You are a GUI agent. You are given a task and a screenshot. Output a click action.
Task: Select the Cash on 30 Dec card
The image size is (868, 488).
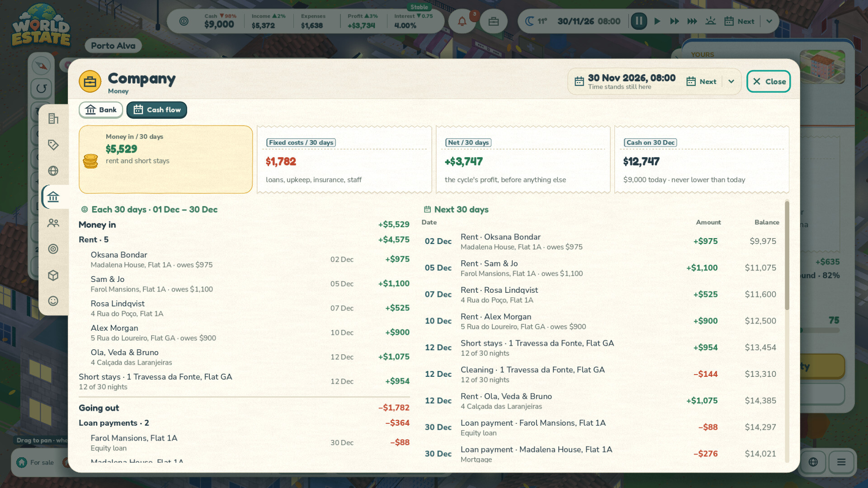tap(702, 160)
